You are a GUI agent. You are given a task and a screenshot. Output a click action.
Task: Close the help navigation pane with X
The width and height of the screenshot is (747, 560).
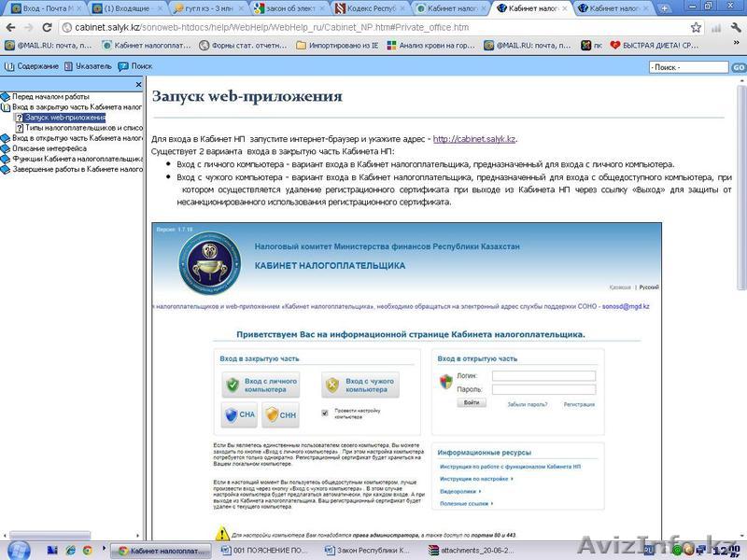(139, 84)
